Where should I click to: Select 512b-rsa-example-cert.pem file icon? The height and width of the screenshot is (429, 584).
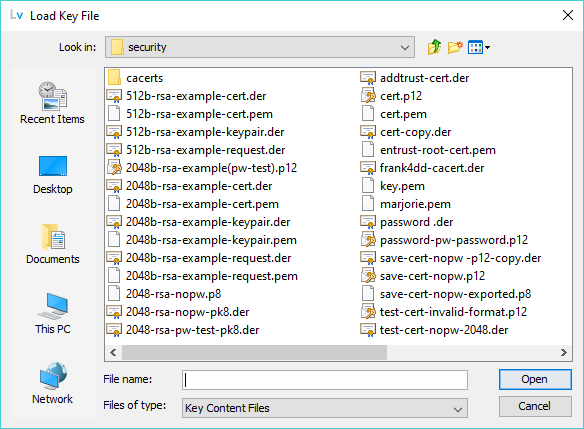114,114
